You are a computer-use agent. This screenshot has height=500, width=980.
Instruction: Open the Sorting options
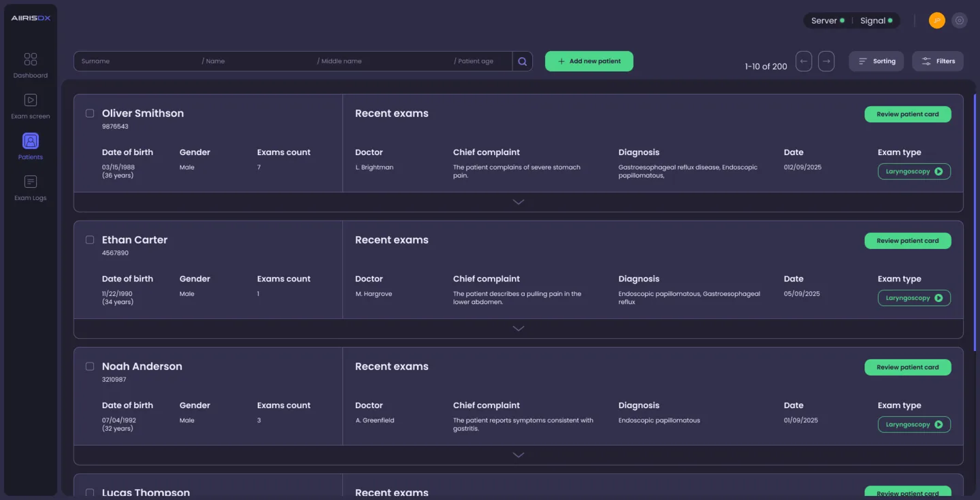tap(877, 61)
